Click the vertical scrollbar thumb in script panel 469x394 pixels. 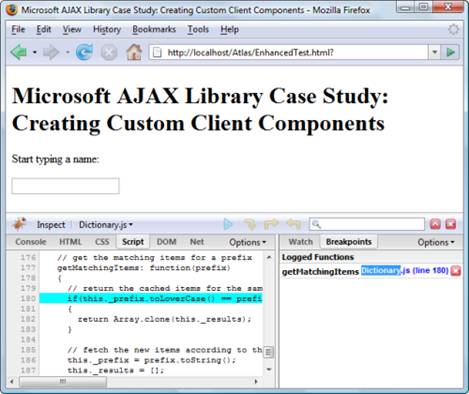coord(269,352)
